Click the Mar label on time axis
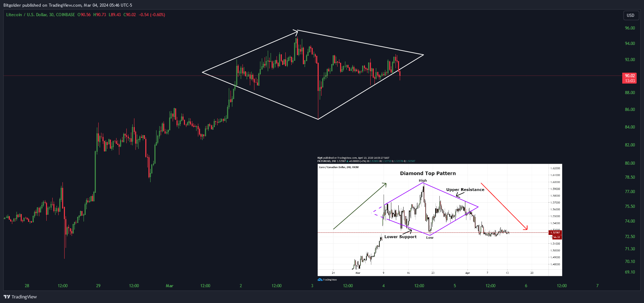The width and height of the screenshot is (644, 303). click(x=170, y=286)
